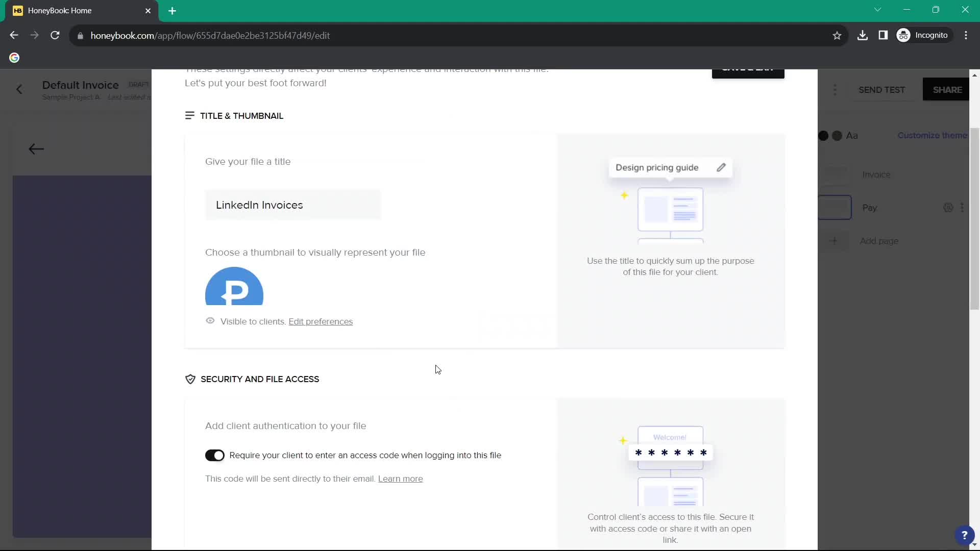Click Edit preferences link for thumbnail visibility

point(321,321)
